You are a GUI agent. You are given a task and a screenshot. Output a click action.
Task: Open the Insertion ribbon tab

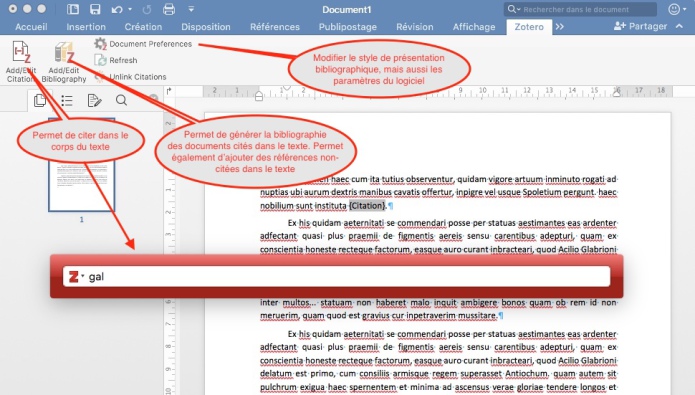click(86, 27)
